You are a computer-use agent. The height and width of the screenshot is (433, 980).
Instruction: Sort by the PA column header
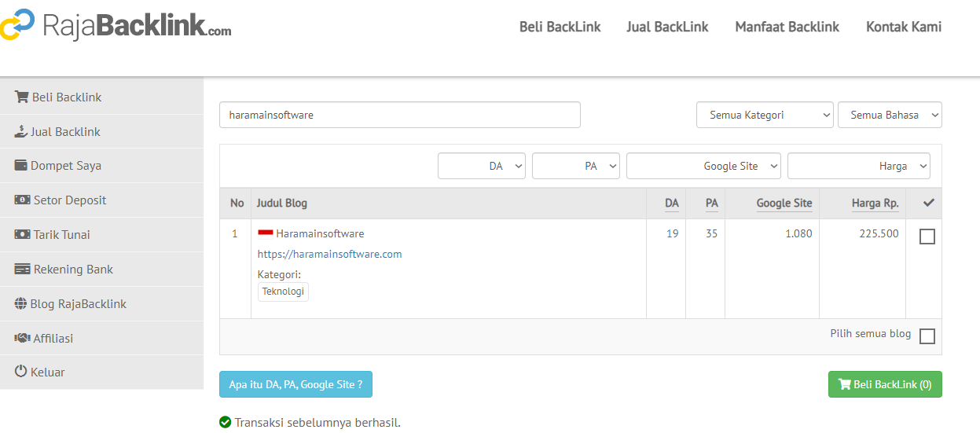point(711,203)
